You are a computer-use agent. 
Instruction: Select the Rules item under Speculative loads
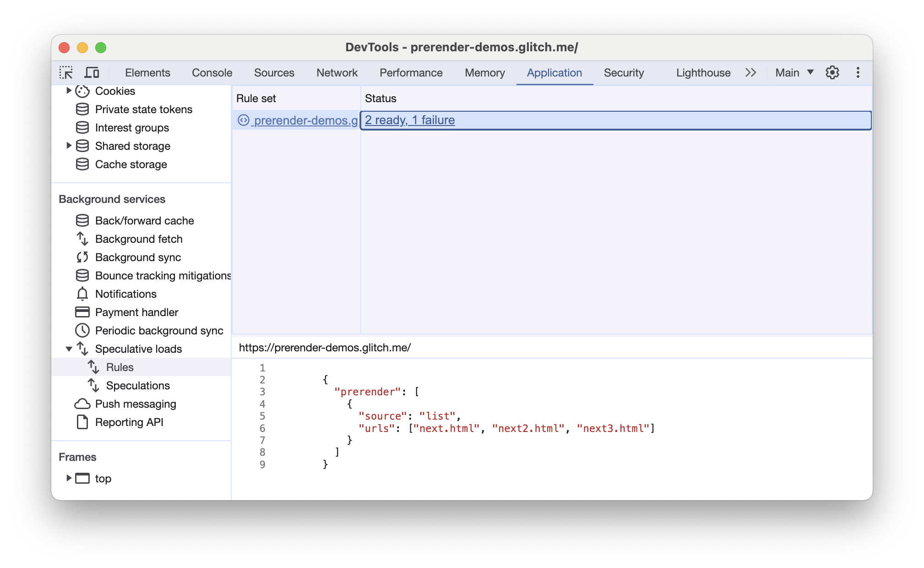[x=119, y=366]
